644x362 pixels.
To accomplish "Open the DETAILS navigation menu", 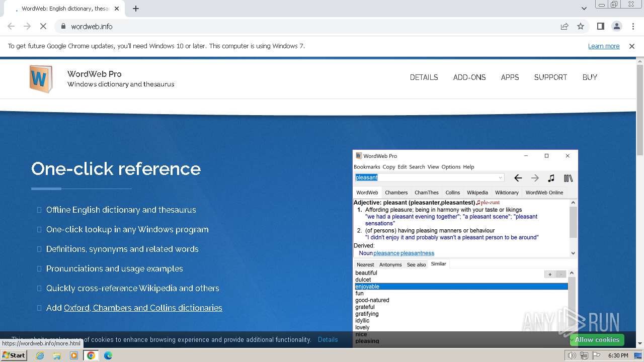I will (x=424, y=77).
